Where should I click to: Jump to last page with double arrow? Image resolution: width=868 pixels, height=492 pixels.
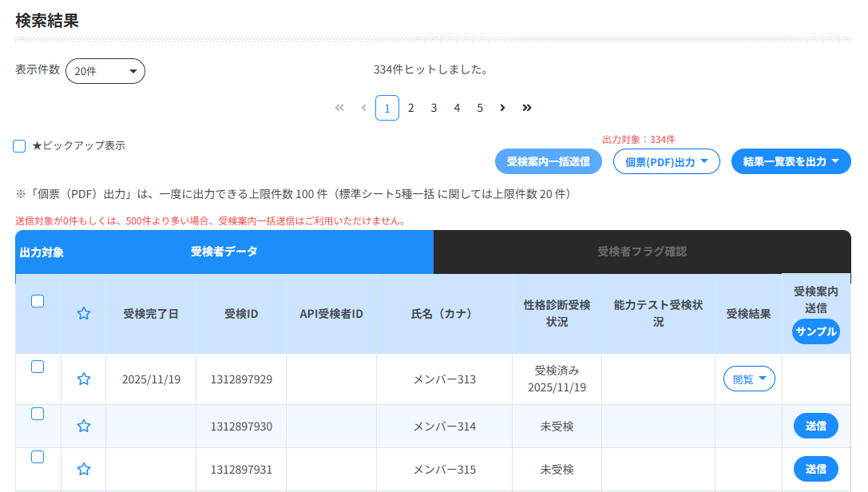coord(527,108)
